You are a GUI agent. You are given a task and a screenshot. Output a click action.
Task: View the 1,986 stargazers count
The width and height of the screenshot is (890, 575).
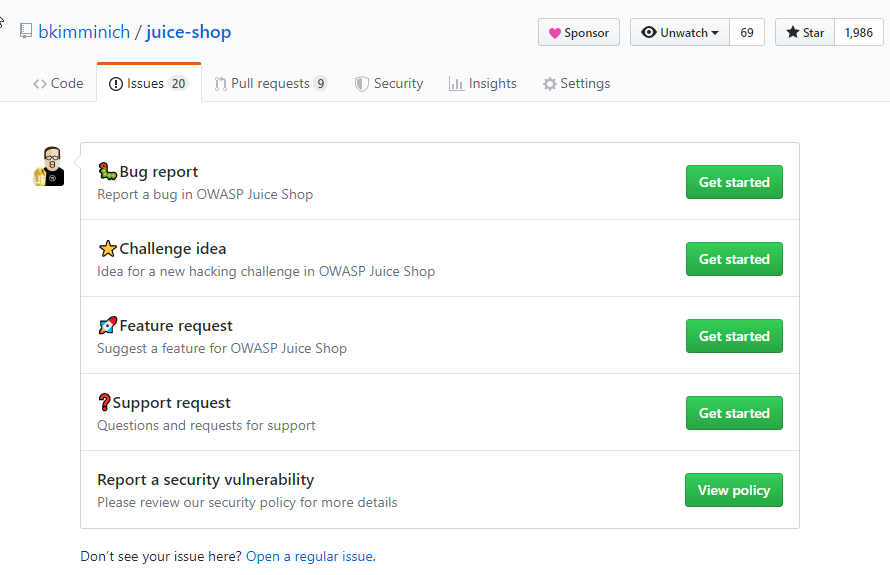point(859,32)
